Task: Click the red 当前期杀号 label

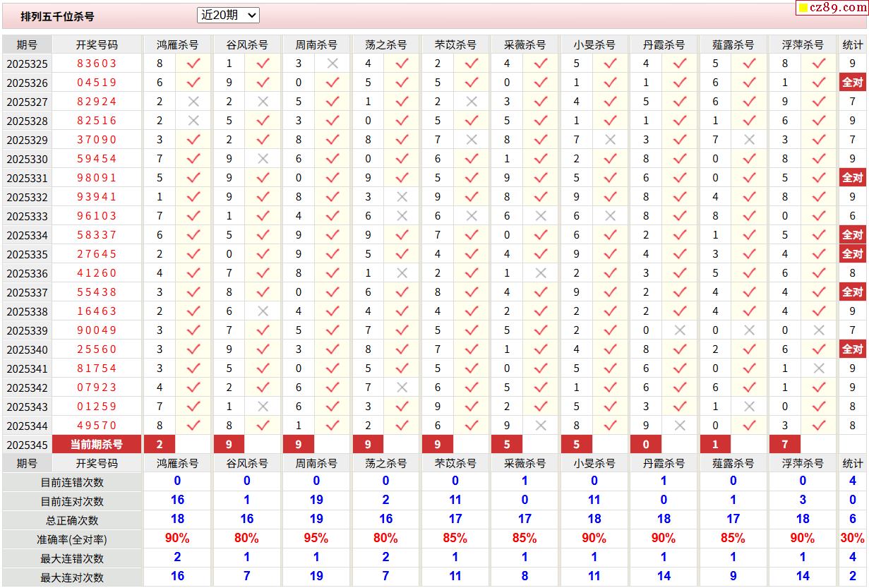Action: pyautogui.click(x=97, y=445)
